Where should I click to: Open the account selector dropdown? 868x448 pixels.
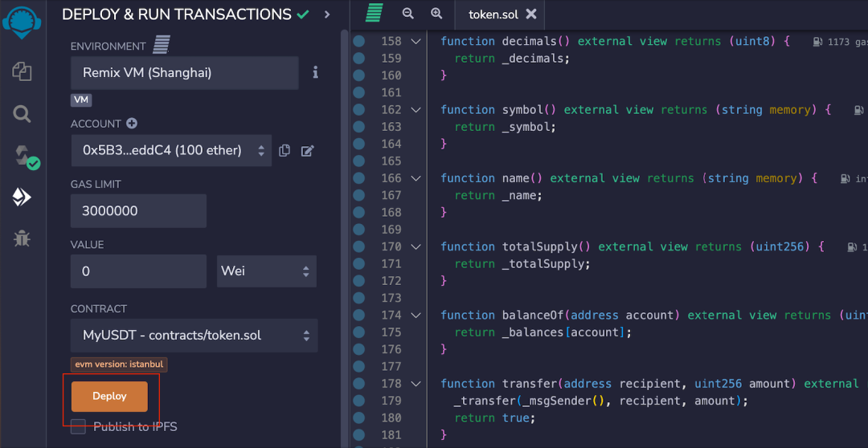[172, 150]
